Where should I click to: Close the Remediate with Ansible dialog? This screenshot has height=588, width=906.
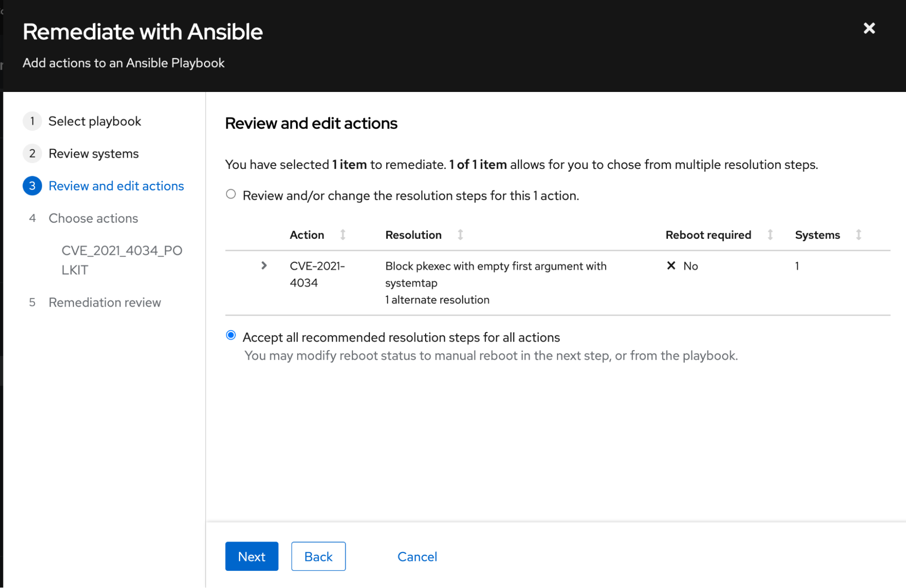pyautogui.click(x=869, y=29)
